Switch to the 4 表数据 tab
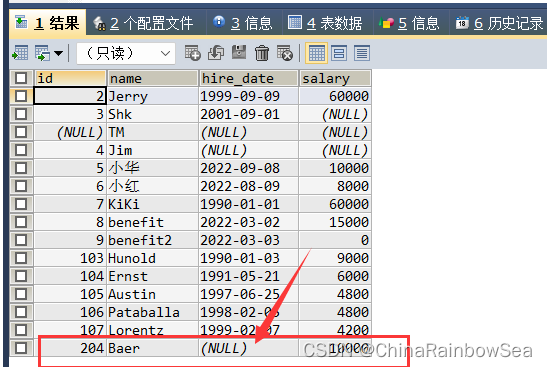This screenshot has width=547, height=367. [327, 23]
